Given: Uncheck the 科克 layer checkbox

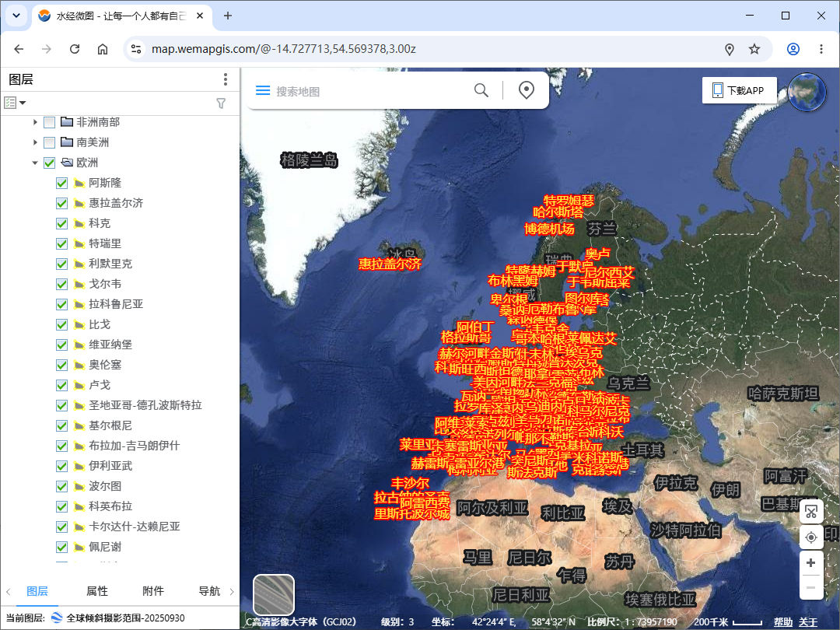Looking at the screenshot, I should click(x=61, y=223).
